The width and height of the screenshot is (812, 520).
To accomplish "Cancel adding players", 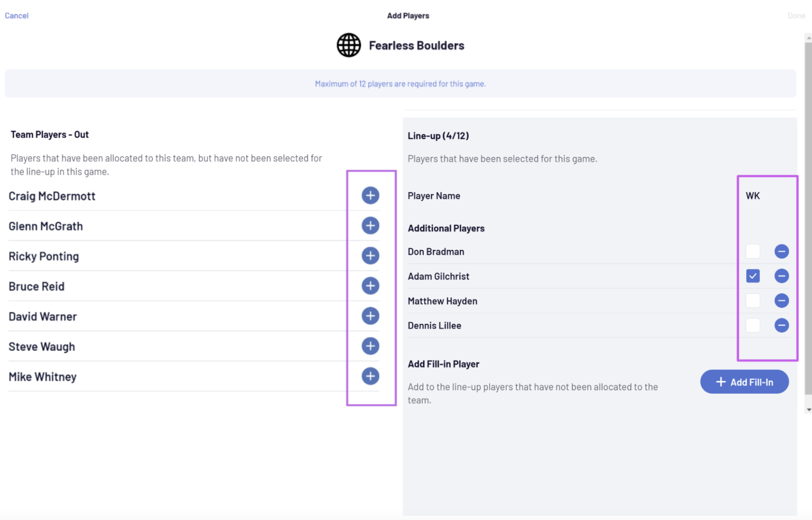I will coord(16,16).
